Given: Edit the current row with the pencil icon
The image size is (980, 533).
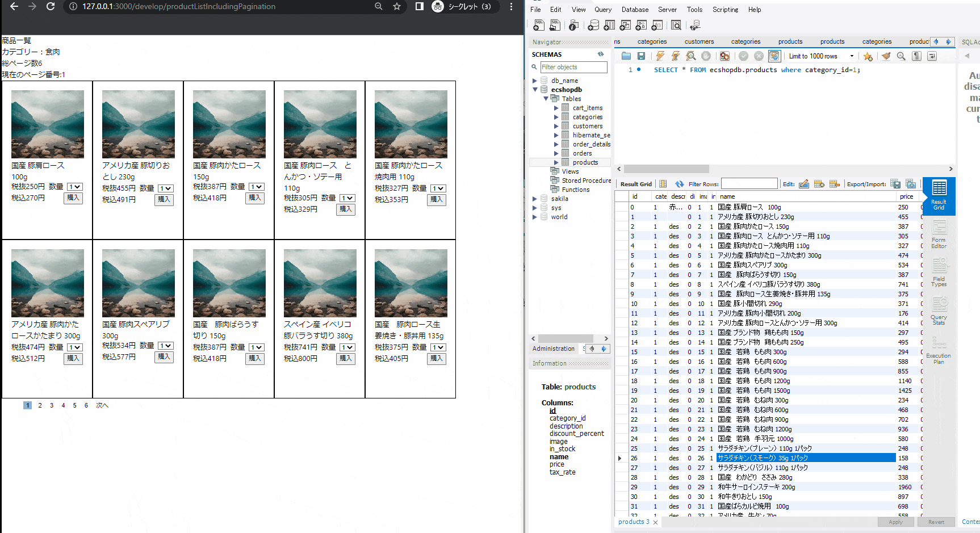Looking at the screenshot, I should coord(804,183).
